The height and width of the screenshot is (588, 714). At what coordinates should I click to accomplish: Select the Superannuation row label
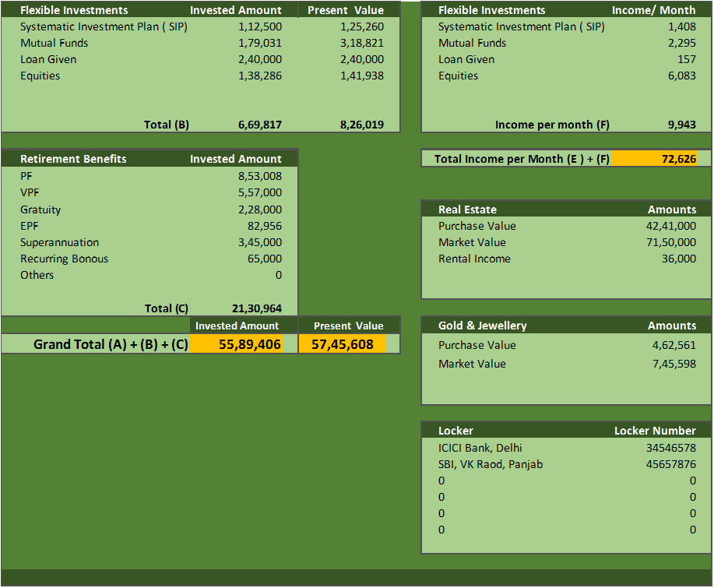click(59, 243)
